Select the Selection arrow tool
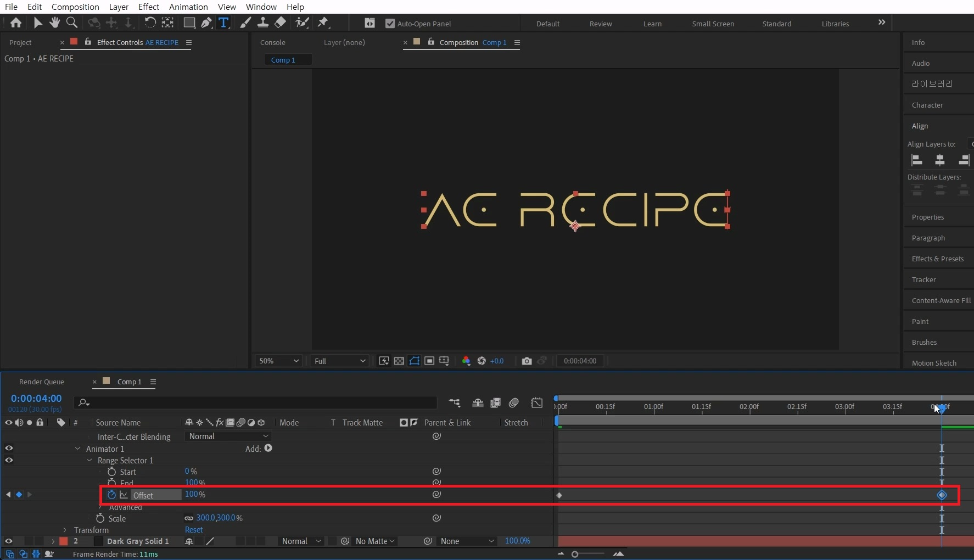Screen dimensions: 974x560 coord(37,23)
